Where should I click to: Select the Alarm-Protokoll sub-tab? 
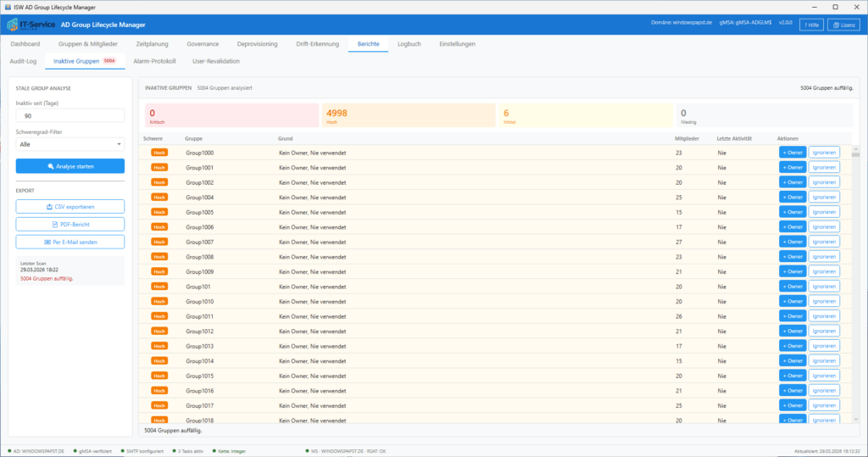[154, 61]
